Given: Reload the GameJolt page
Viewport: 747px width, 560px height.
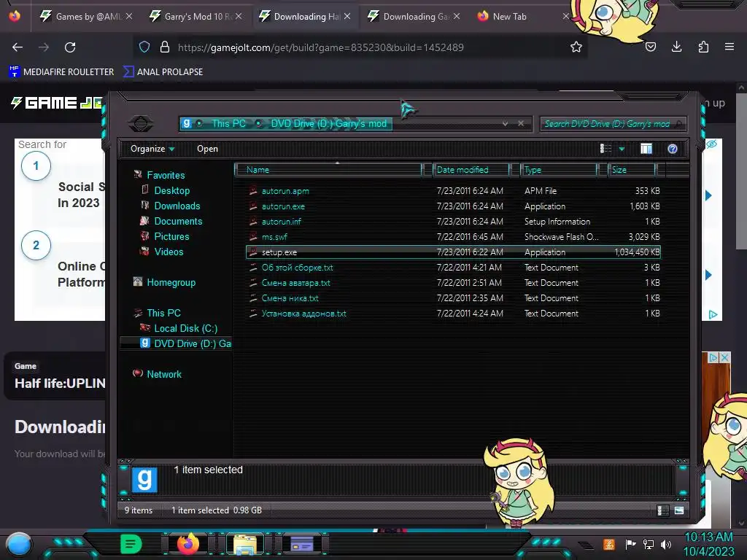Looking at the screenshot, I should pyautogui.click(x=70, y=47).
